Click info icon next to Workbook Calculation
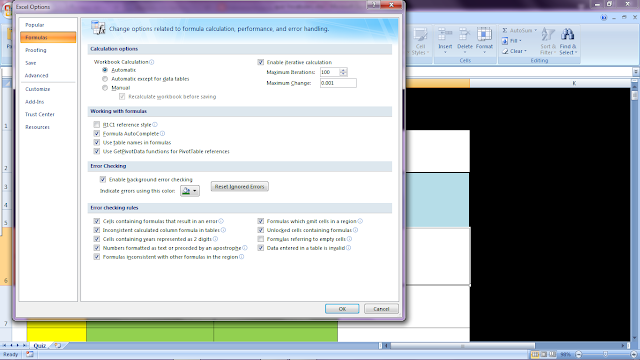The width and height of the screenshot is (640, 360). (x=151, y=62)
